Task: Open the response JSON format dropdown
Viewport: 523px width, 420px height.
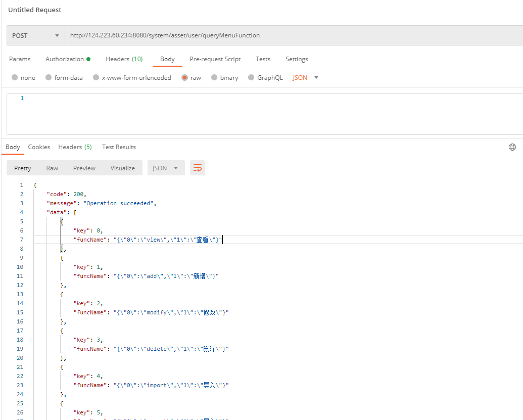Action: 166,168
